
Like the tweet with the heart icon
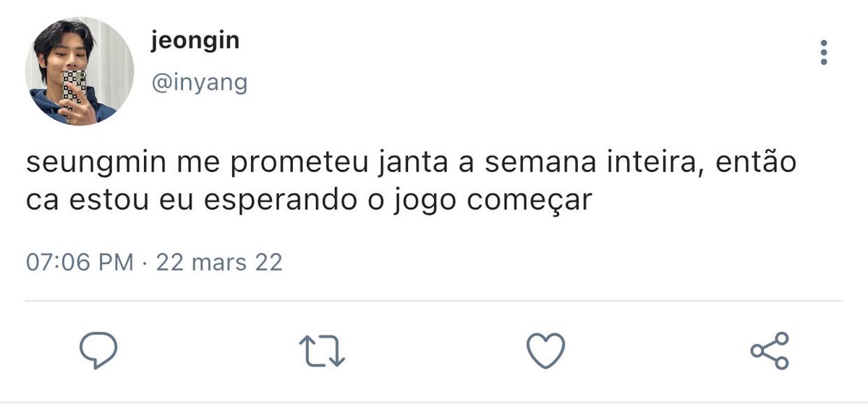point(545,351)
